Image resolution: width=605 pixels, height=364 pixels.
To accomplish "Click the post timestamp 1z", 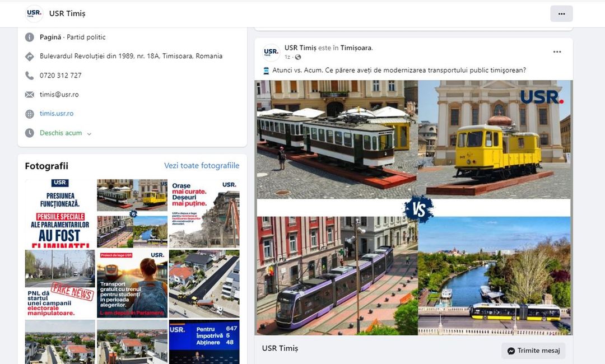I will point(287,57).
